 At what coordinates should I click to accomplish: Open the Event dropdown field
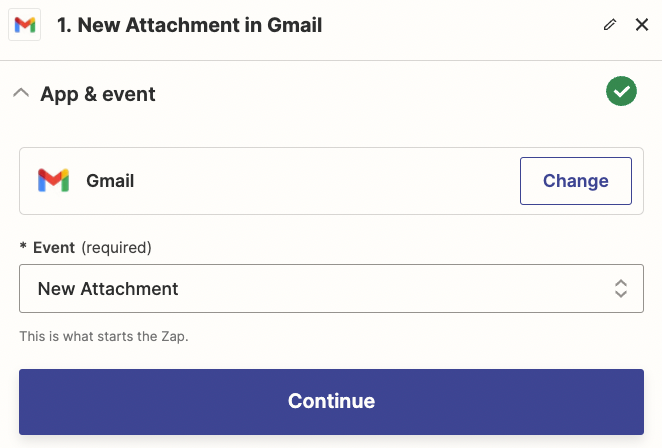point(330,289)
